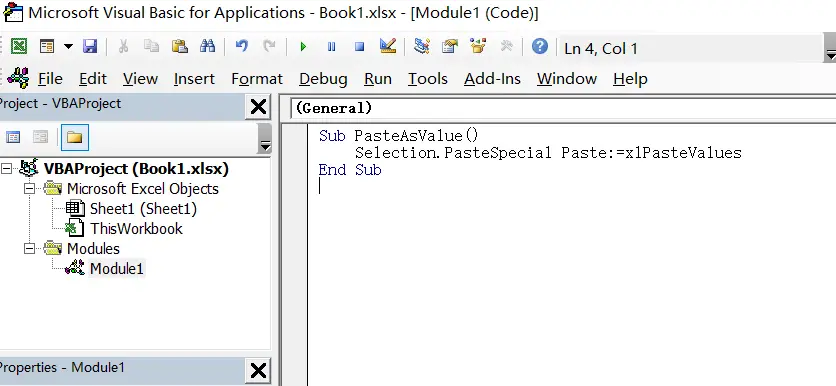Click the Selection.PasteSpecial code line
The image size is (836, 386).
point(548,153)
